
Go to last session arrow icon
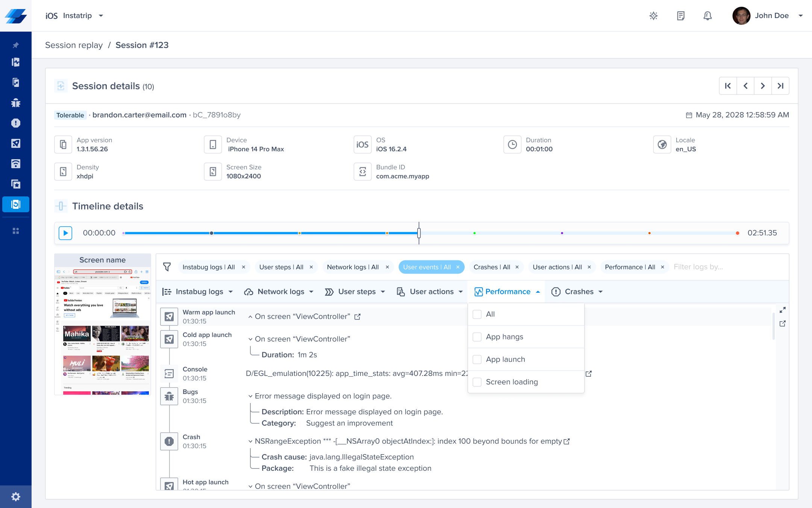tap(780, 86)
